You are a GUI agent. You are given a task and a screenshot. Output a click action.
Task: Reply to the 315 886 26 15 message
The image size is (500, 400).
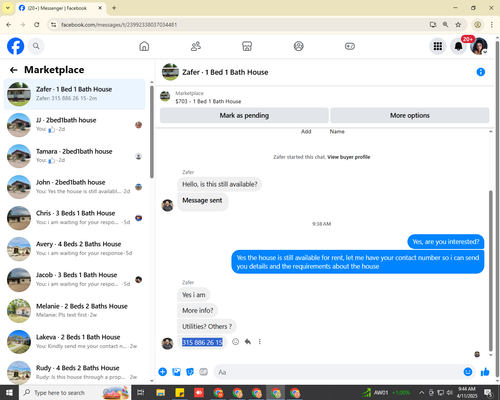click(x=248, y=342)
